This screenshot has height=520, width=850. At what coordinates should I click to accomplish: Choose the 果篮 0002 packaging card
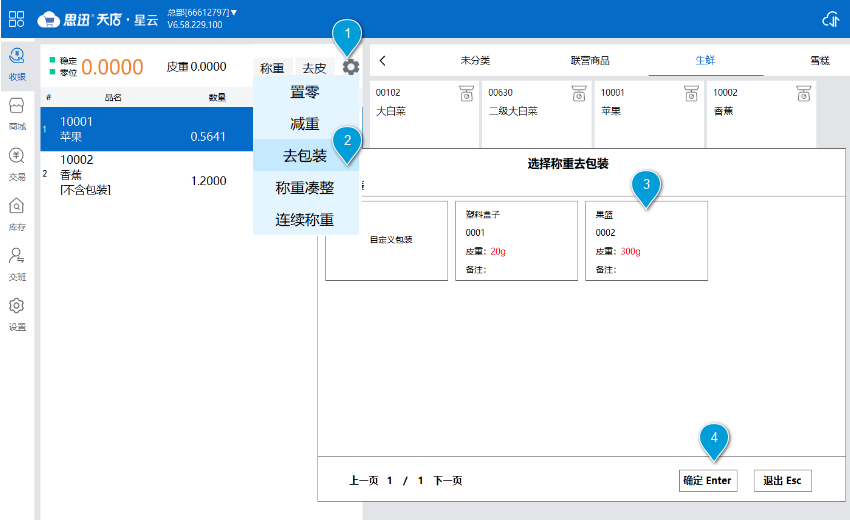(x=646, y=241)
